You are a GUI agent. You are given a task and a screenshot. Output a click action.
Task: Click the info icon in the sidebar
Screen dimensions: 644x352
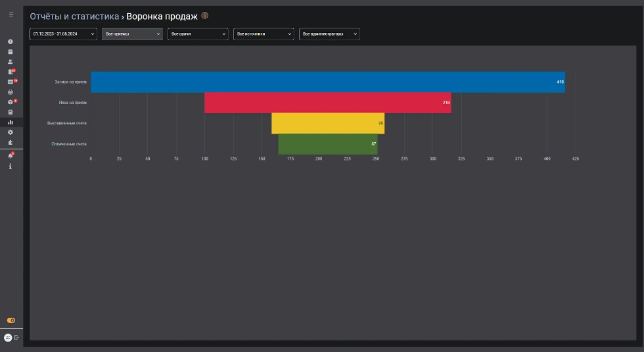pyautogui.click(x=11, y=166)
